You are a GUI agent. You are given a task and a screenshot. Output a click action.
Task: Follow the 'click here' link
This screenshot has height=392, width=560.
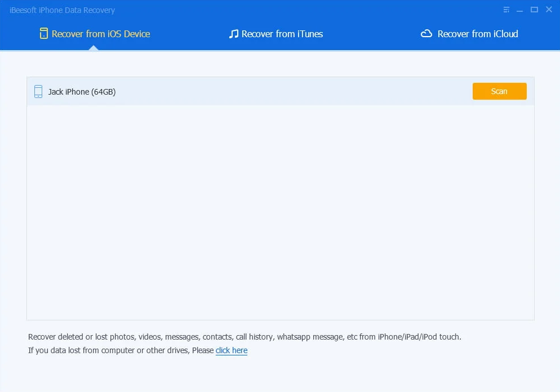point(232,350)
